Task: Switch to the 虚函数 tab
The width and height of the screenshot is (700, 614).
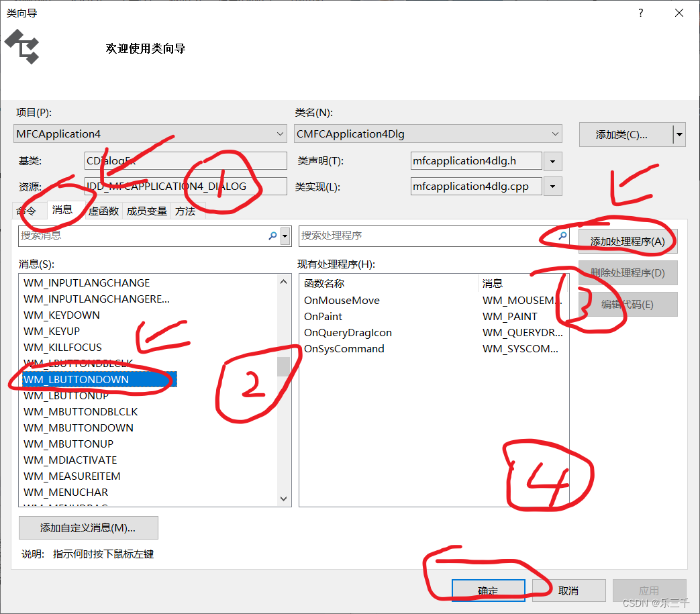Action: (102, 211)
